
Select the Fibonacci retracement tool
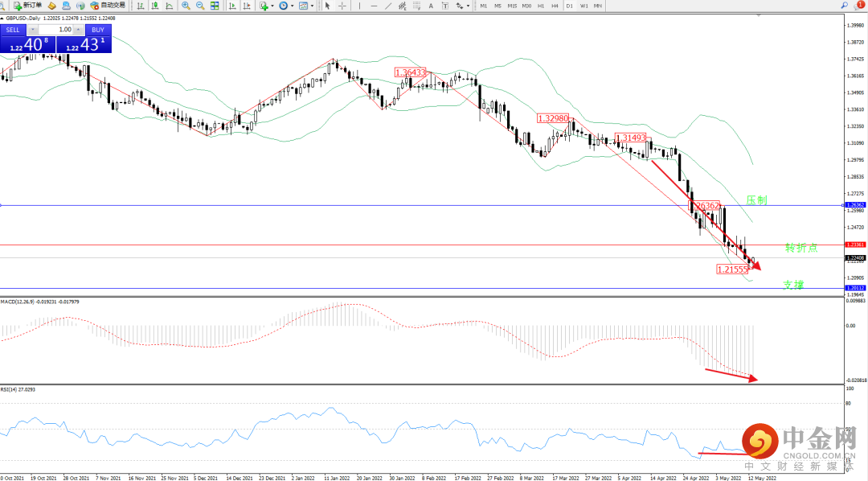coord(417,6)
